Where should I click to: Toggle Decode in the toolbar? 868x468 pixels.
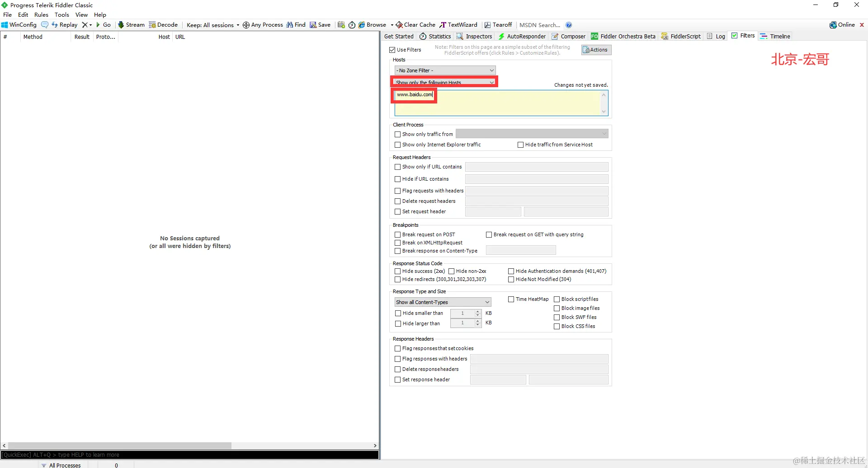[163, 25]
